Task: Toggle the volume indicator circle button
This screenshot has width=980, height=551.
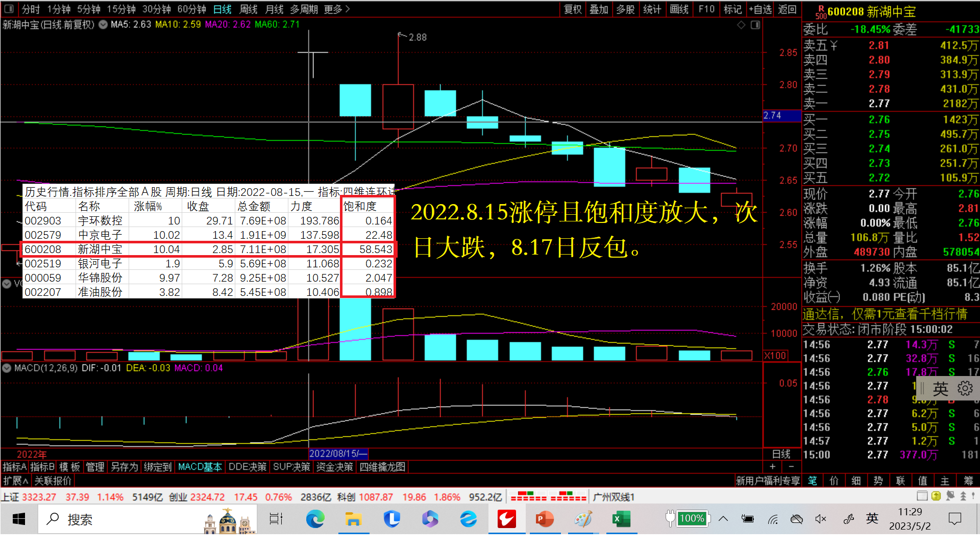Action: [x=7, y=284]
